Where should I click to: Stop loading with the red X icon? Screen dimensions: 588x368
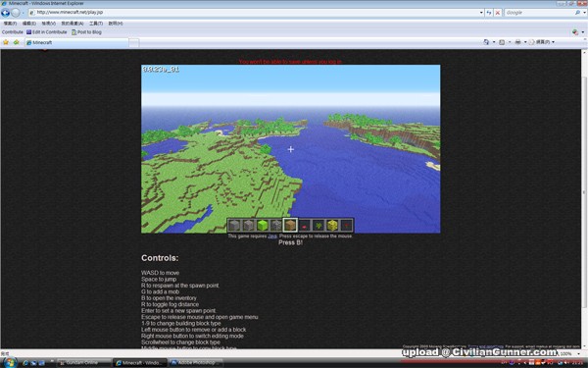498,13
